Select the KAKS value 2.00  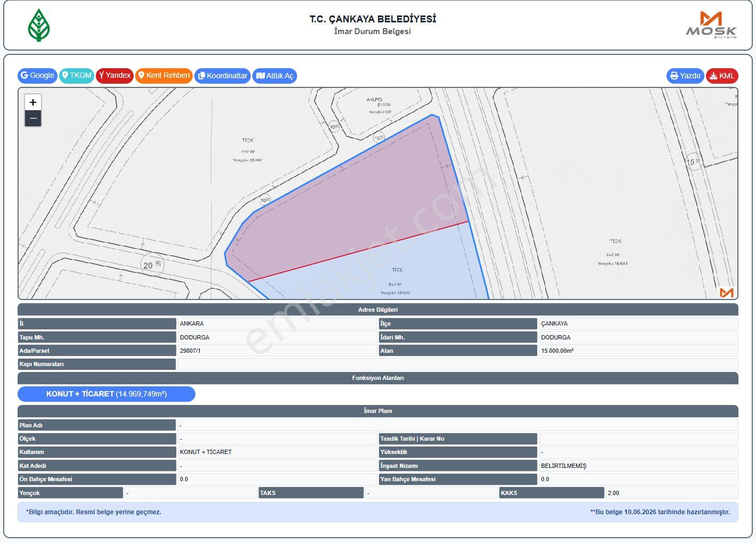tap(613, 493)
